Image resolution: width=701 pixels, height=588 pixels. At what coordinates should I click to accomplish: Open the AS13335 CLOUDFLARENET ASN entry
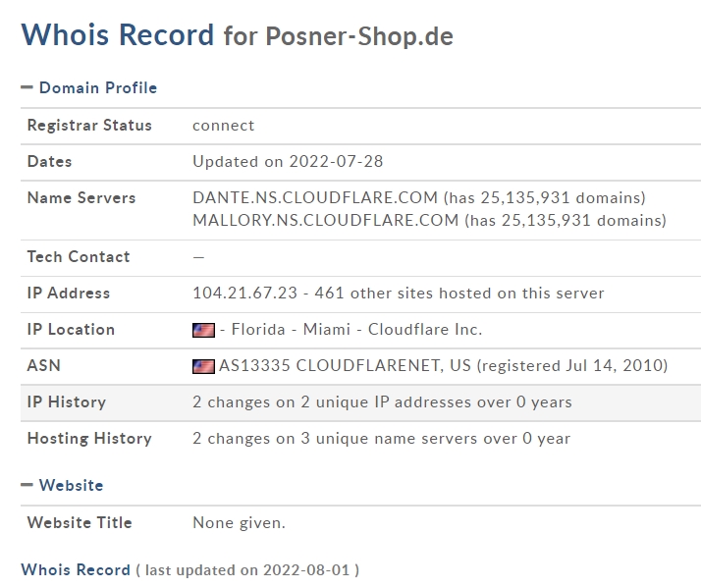pos(345,365)
